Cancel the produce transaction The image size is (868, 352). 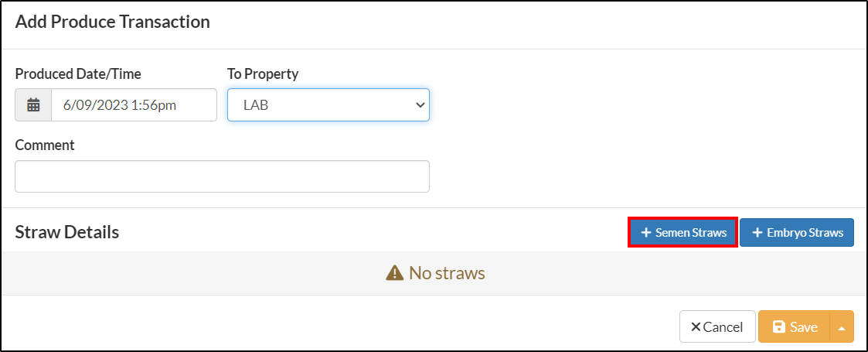(x=717, y=326)
